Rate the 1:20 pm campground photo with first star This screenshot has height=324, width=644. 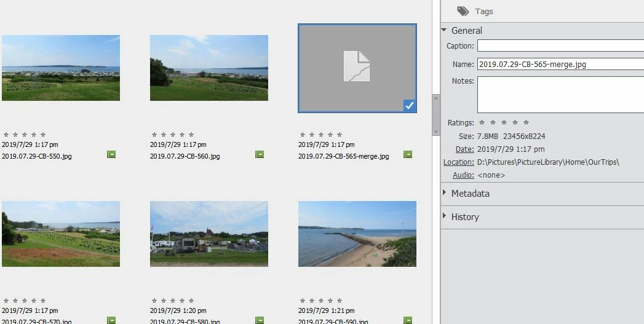pyautogui.click(x=154, y=301)
